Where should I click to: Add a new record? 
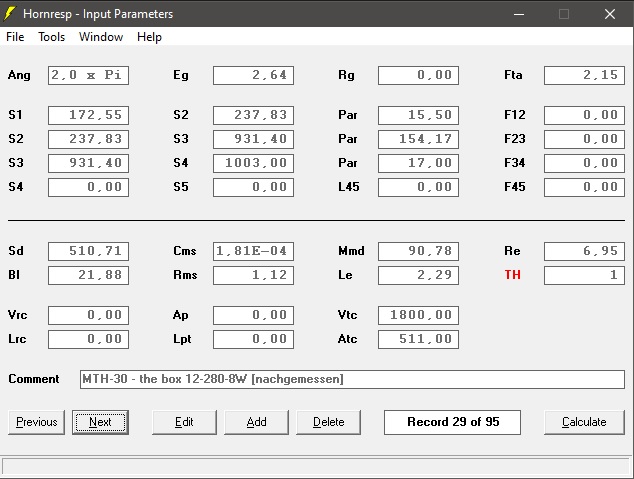[256, 422]
